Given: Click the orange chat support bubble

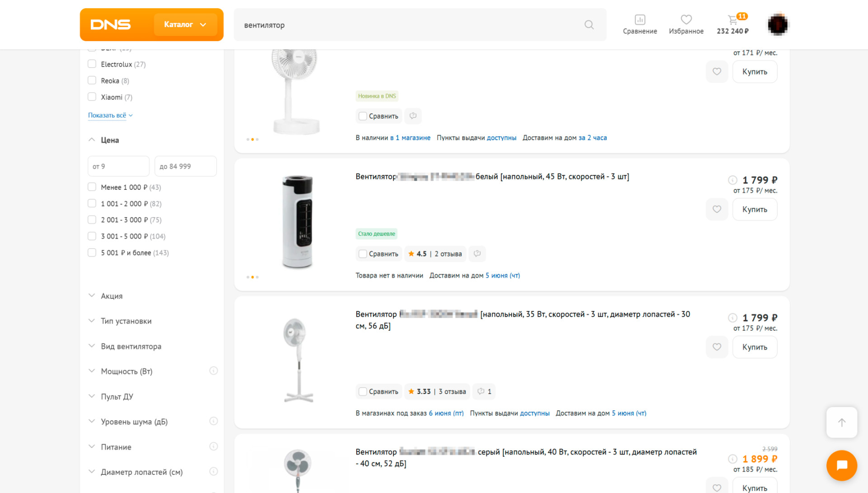Looking at the screenshot, I should click(841, 465).
